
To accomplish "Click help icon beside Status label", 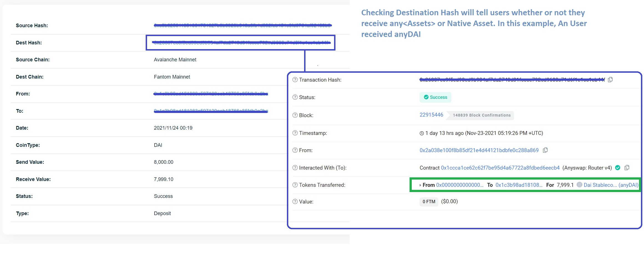I will 295,97.
